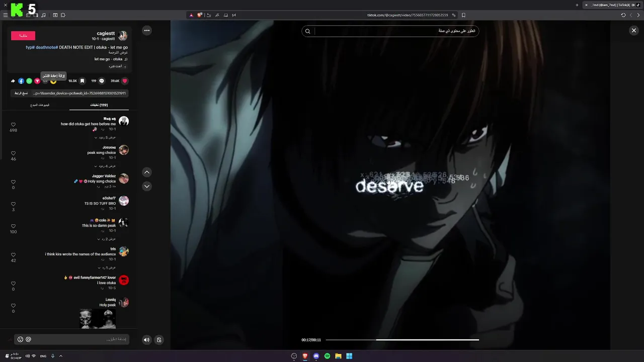Open File Explorer from the taskbar
The height and width of the screenshot is (362, 644).
click(338, 356)
